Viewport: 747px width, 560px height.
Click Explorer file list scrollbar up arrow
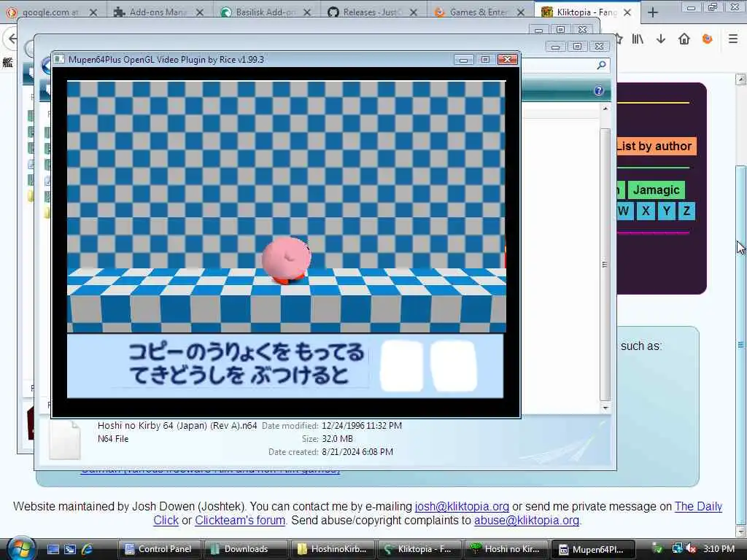(605, 109)
